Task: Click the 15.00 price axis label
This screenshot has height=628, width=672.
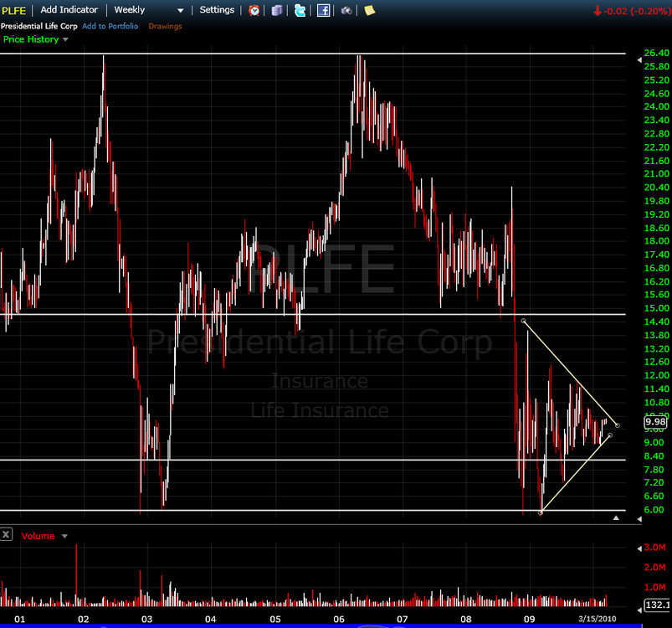Action: click(657, 308)
